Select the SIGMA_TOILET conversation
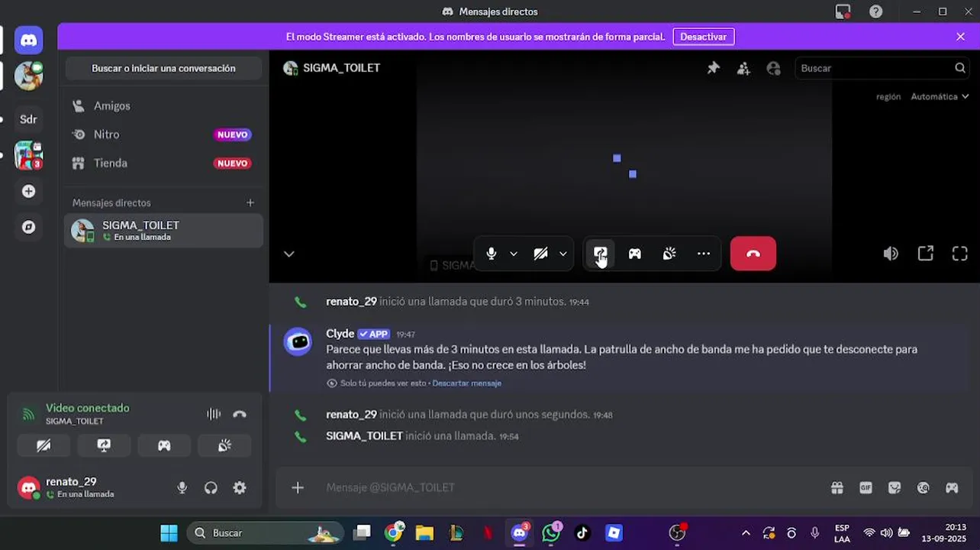This screenshot has height=550, width=980. 164,230
